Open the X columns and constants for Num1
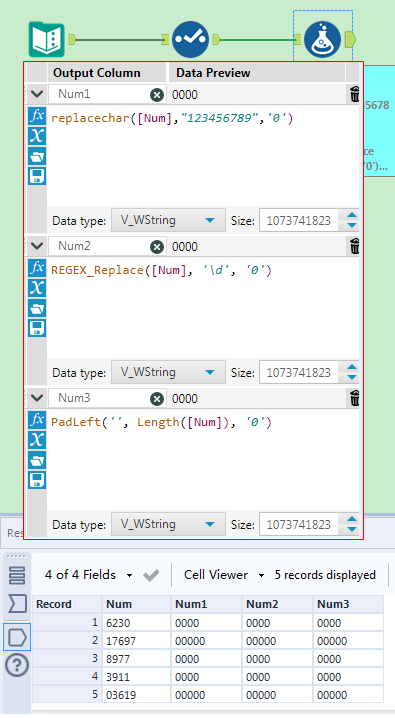The image size is (395, 718). 37,136
